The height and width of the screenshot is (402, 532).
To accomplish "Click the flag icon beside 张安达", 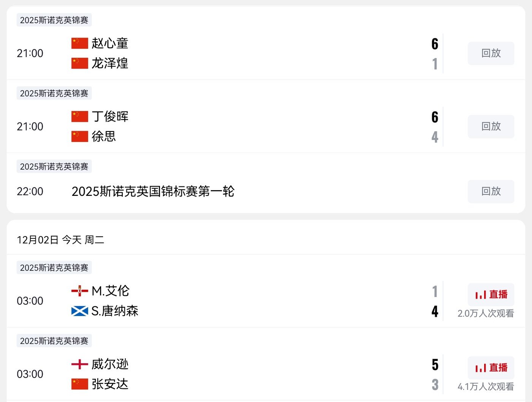I will (x=79, y=384).
